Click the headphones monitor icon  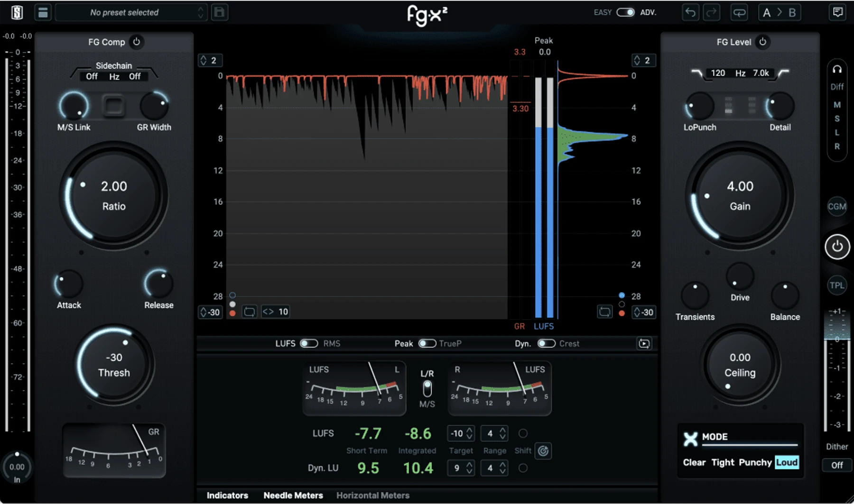[x=837, y=70]
